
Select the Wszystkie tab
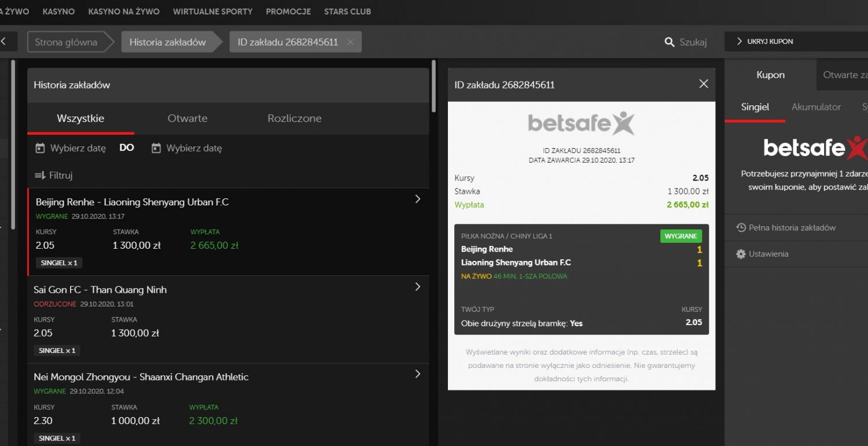(80, 119)
